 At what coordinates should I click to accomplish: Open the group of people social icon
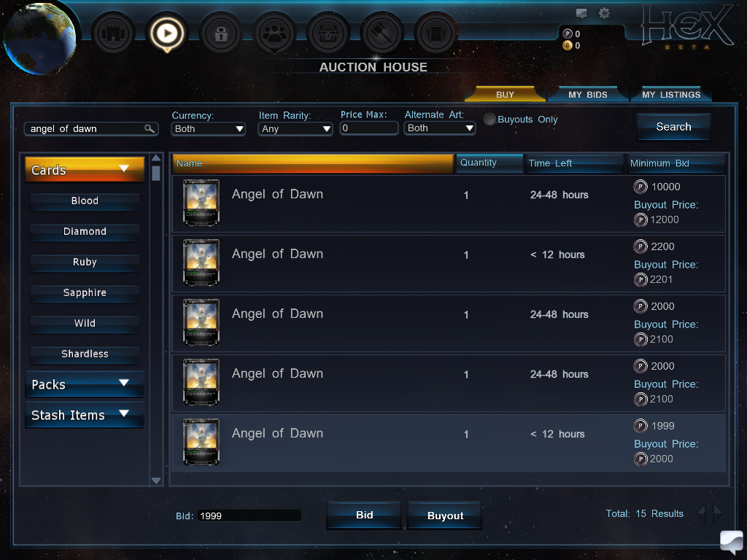(x=274, y=34)
